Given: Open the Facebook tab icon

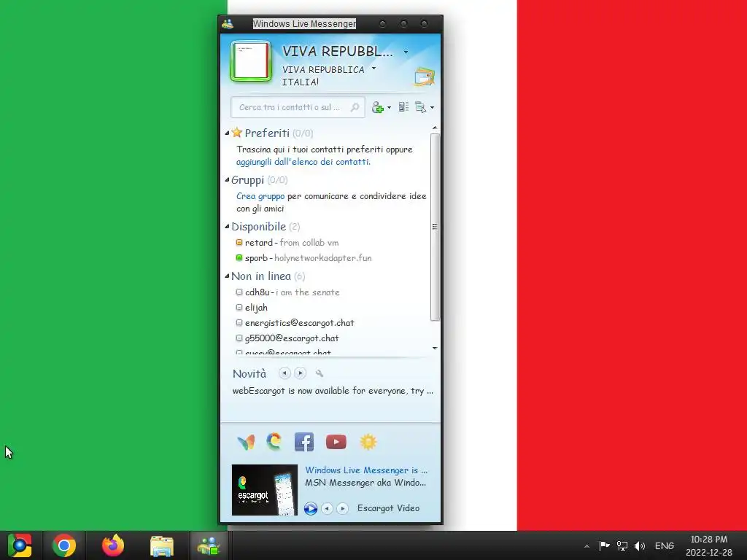Looking at the screenshot, I should (x=304, y=442).
